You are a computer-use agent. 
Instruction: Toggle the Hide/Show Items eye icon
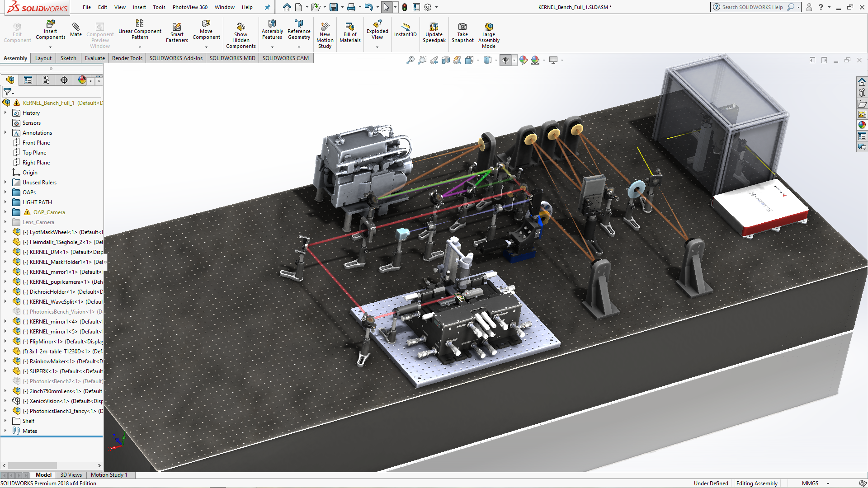pos(505,60)
